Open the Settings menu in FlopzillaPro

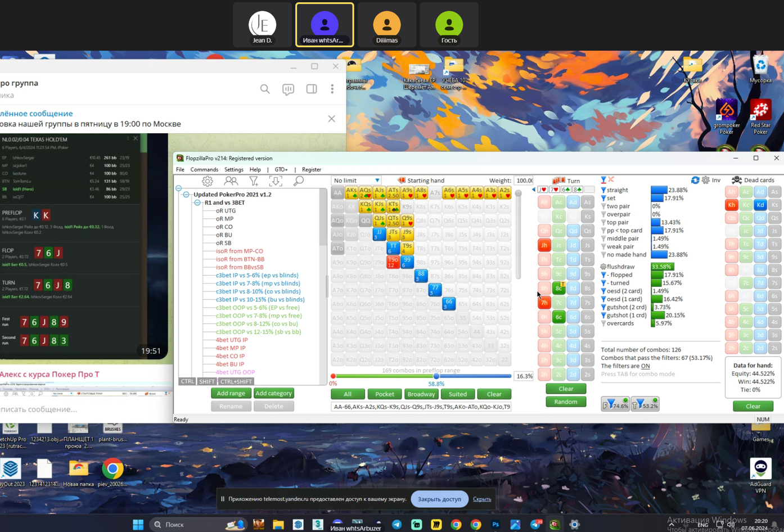(234, 170)
